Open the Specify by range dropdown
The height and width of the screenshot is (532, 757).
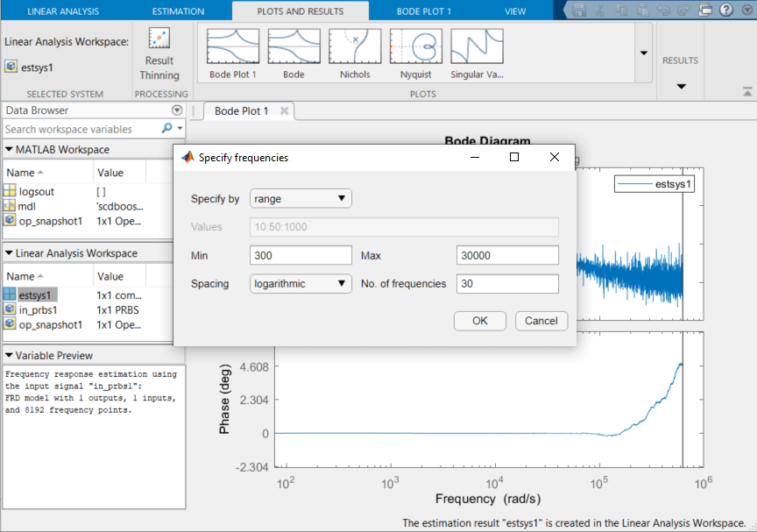click(x=301, y=199)
